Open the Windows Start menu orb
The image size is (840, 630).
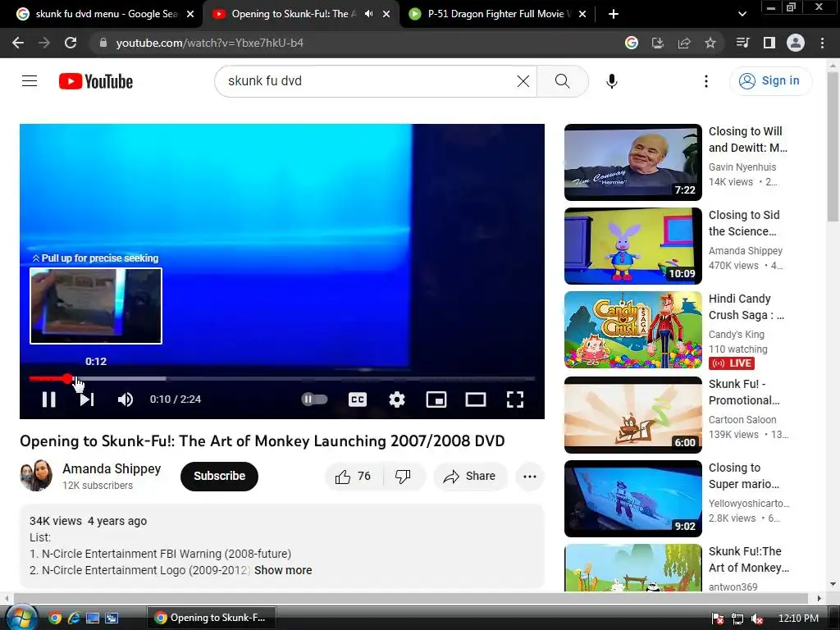pyautogui.click(x=21, y=617)
